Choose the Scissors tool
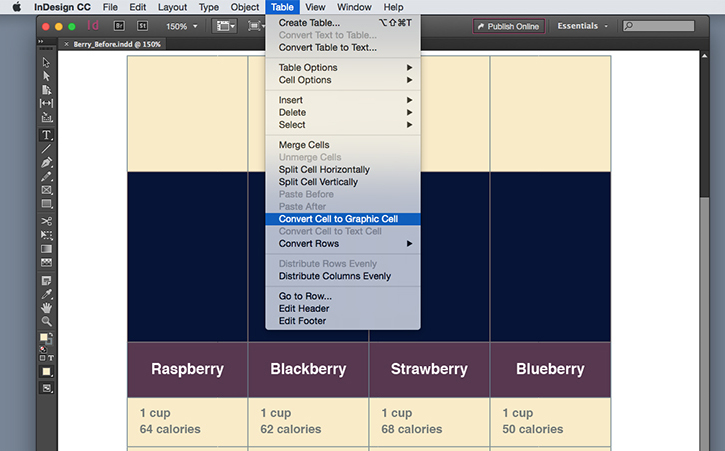 [46, 221]
